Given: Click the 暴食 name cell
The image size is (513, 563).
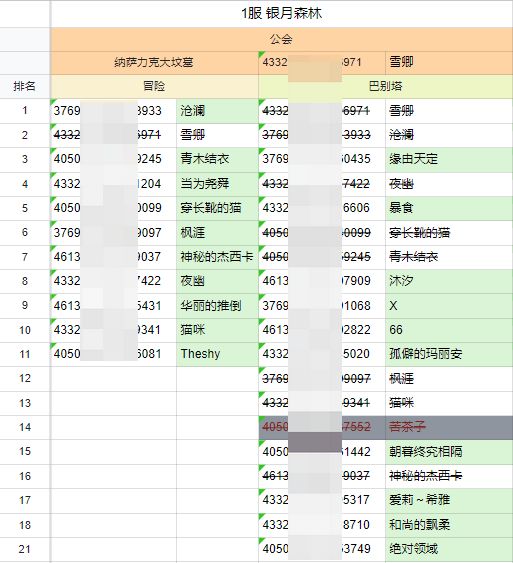Looking at the screenshot, I should (449, 208).
